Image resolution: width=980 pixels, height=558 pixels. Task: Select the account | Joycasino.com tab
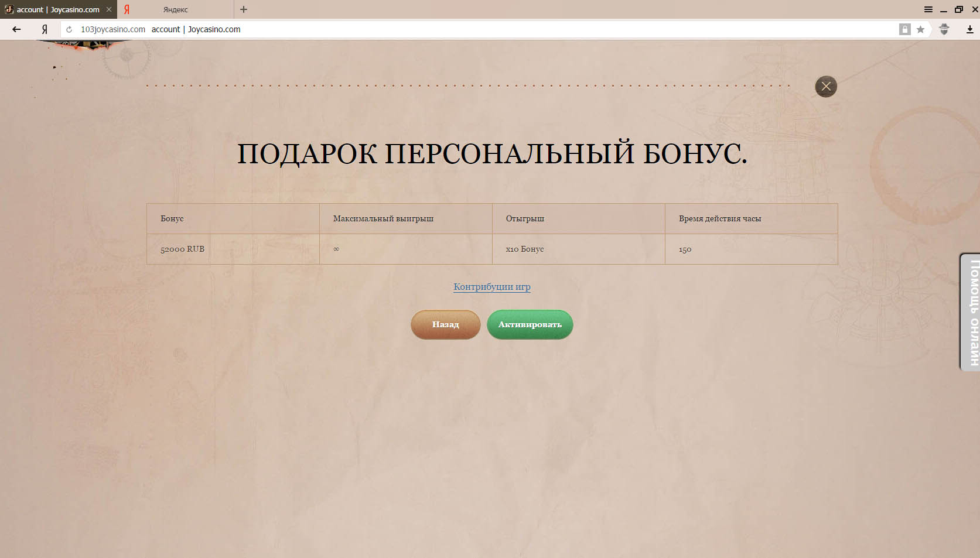pos(57,9)
